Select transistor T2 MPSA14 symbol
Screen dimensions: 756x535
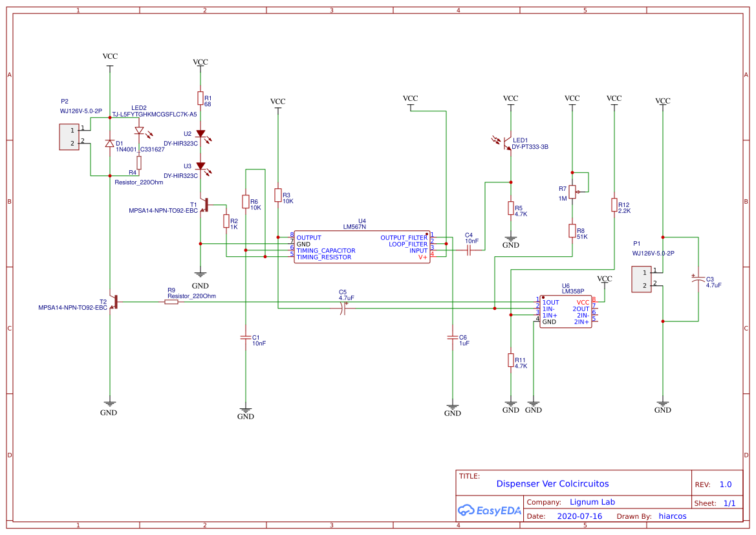pos(116,301)
